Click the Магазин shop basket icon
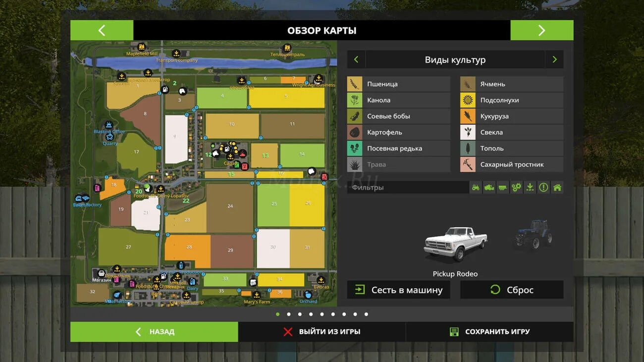The height and width of the screenshot is (362, 644). (x=102, y=273)
